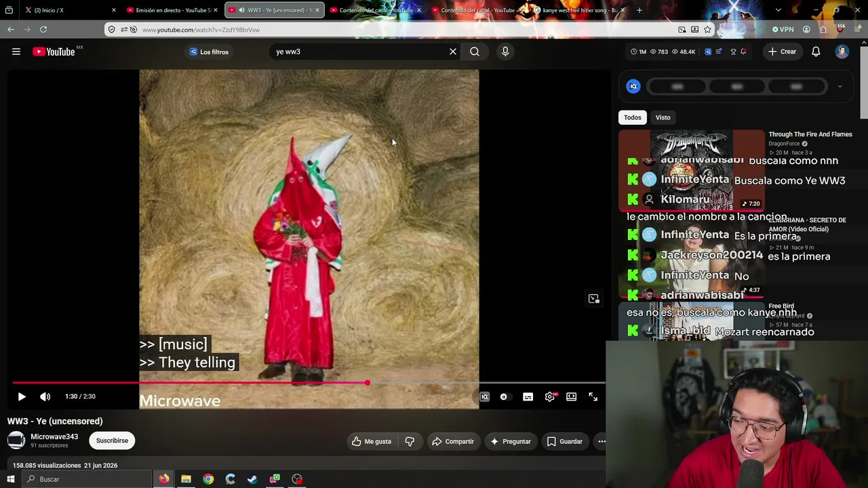Image resolution: width=868 pixels, height=488 pixels.
Task: Save the video with 'Guardar'
Action: pyautogui.click(x=565, y=441)
